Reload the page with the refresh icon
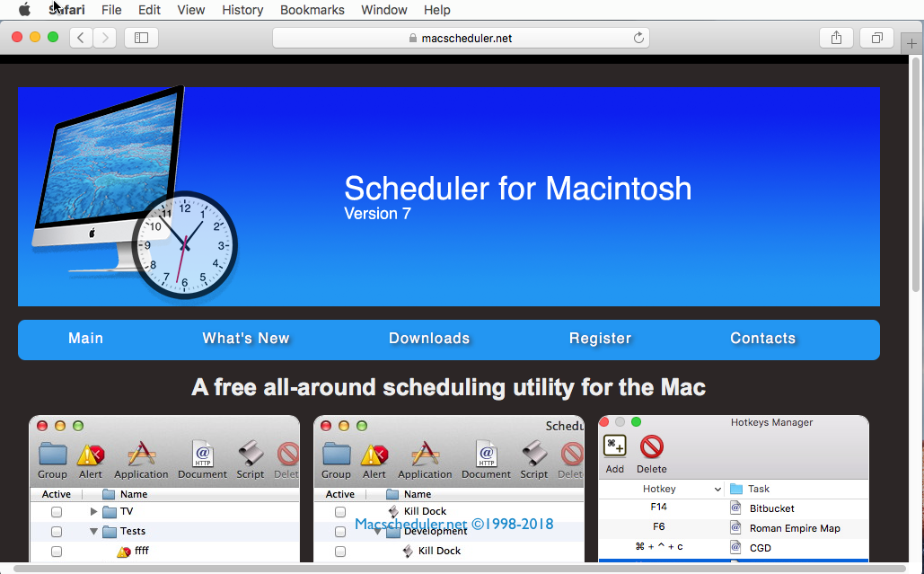The height and width of the screenshot is (574, 924). pyautogui.click(x=638, y=38)
